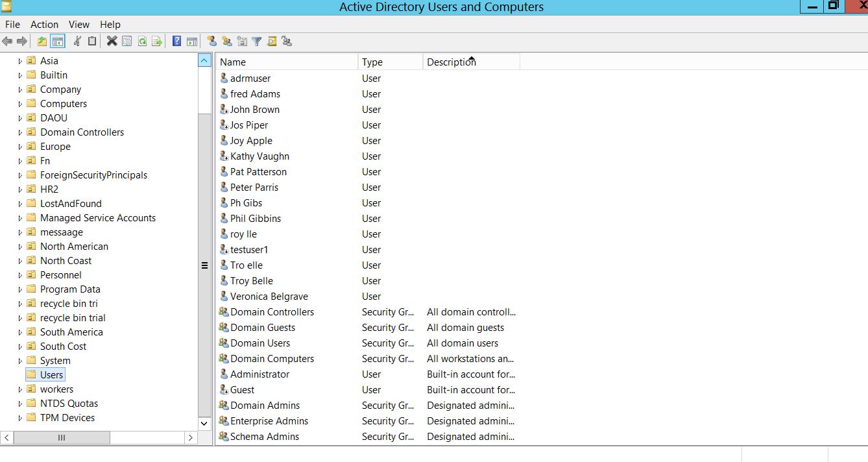Open Help via the blue question mark icon
The image size is (868, 462).
click(176, 42)
